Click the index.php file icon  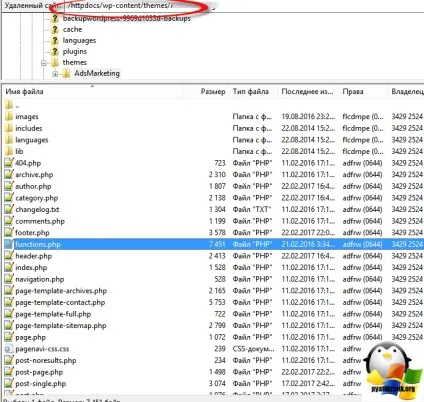click(9, 267)
